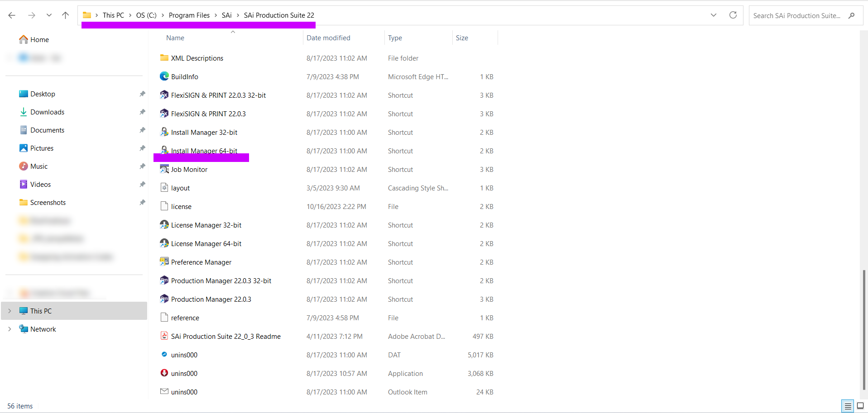
Task: Open Desktop quick access item
Action: [x=37, y=94]
